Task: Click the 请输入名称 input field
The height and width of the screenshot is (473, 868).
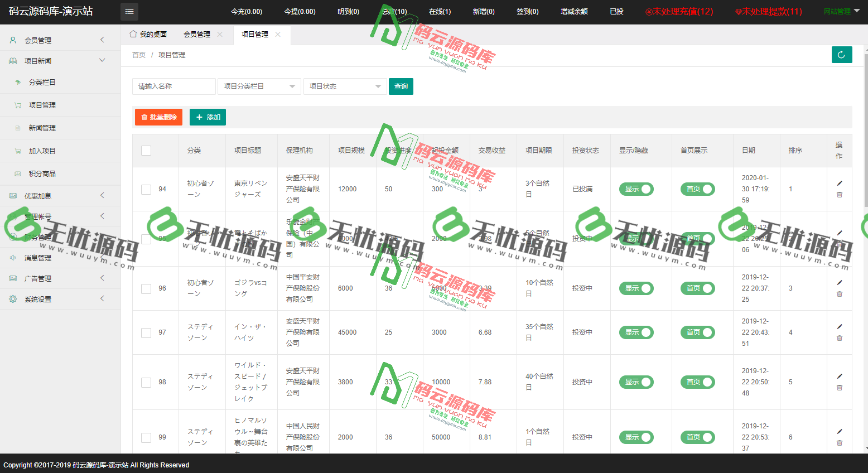Action: tap(173, 86)
